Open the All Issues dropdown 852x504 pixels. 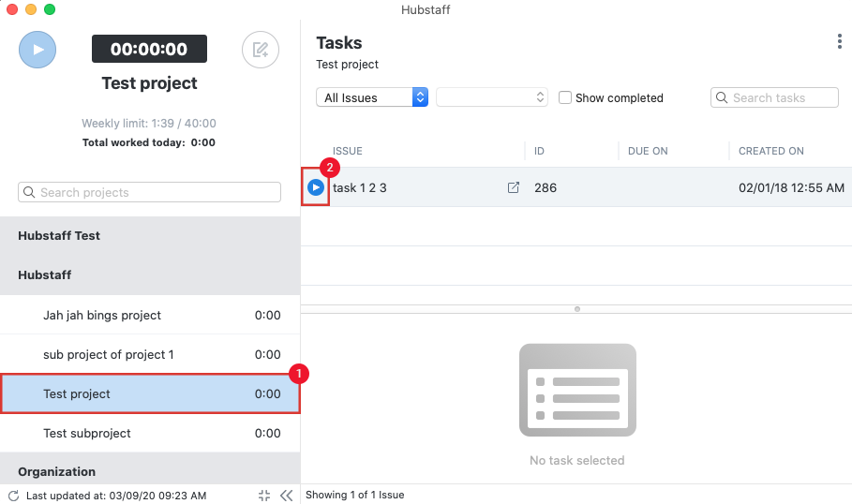pos(372,97)
